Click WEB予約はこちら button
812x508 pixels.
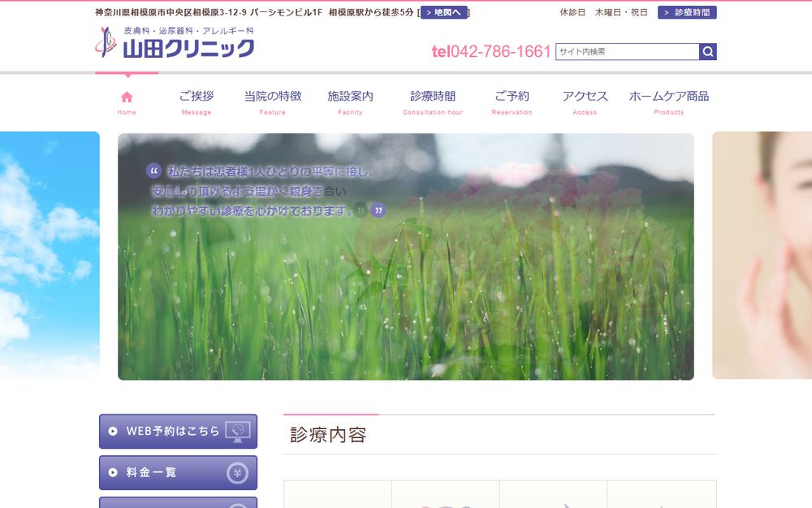[x=178, y=432]
